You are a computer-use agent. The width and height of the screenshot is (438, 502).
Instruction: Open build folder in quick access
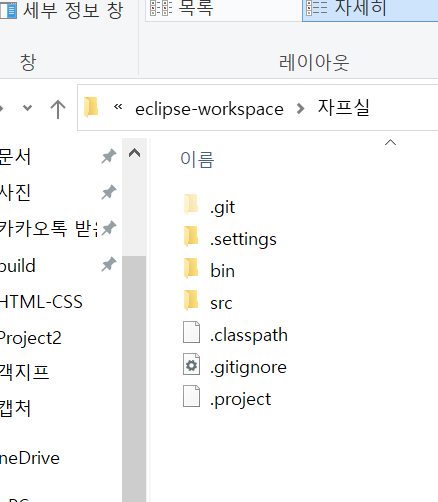click(17, 266)
